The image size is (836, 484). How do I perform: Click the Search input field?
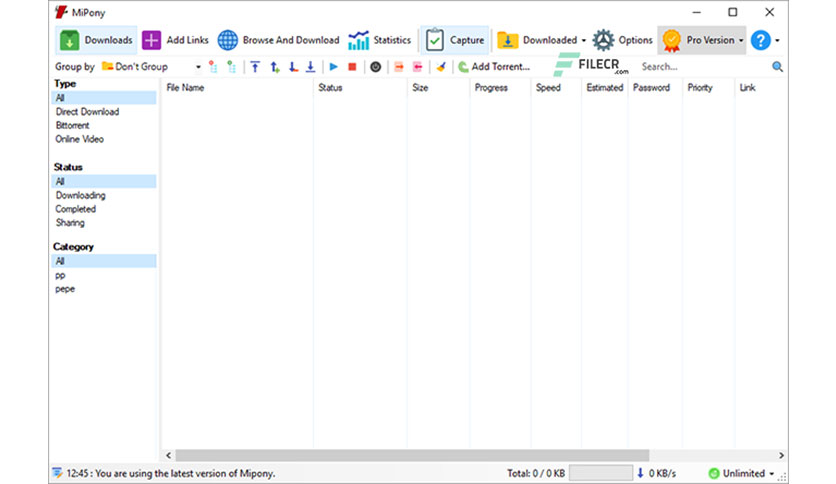click(704, 67)
